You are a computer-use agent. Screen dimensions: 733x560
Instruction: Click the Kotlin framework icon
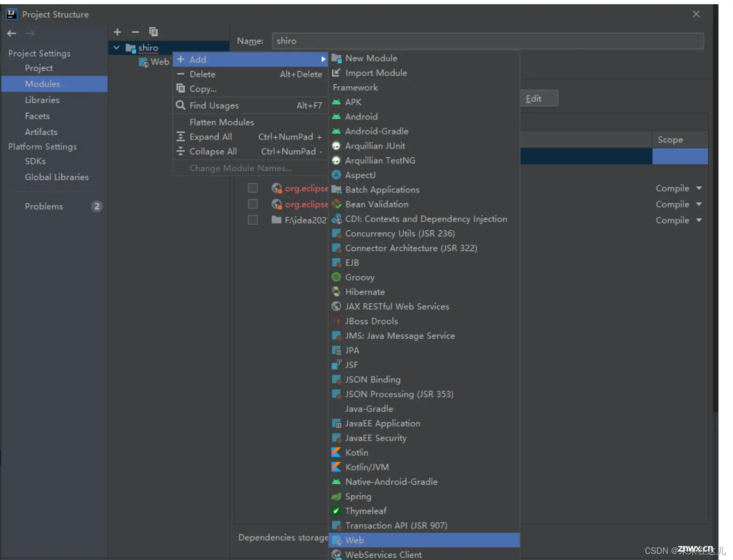(x=336, y=452)
